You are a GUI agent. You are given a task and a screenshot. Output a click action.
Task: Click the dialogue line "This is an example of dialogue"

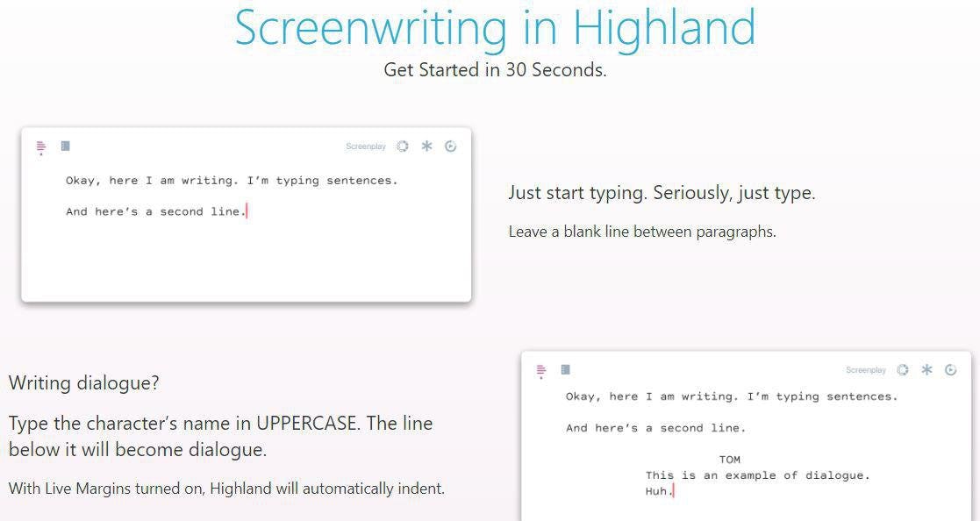(x=757, y=475)
